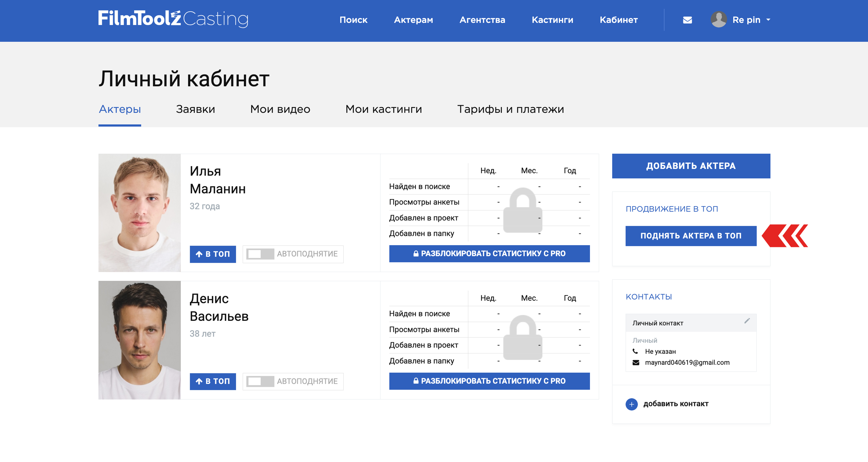The image size is (868, 462).
Task: Click the FilmToolz Casting logo
Action: (173, 19)
